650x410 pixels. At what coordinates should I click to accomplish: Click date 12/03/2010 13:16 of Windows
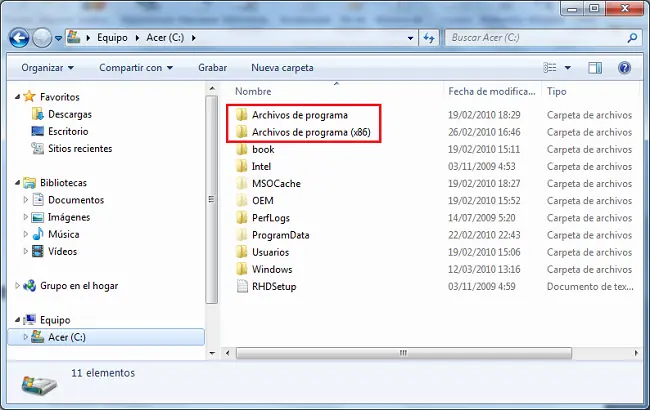pos(484,269)
